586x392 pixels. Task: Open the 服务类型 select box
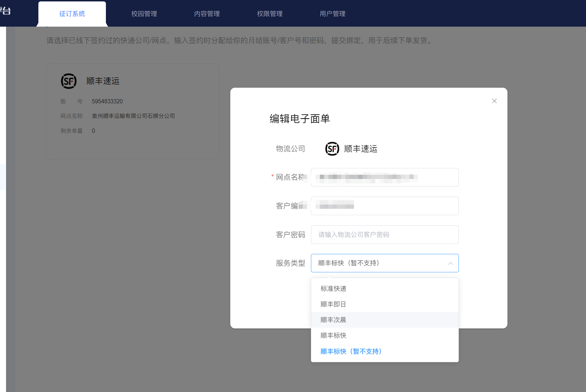[385, 263]
